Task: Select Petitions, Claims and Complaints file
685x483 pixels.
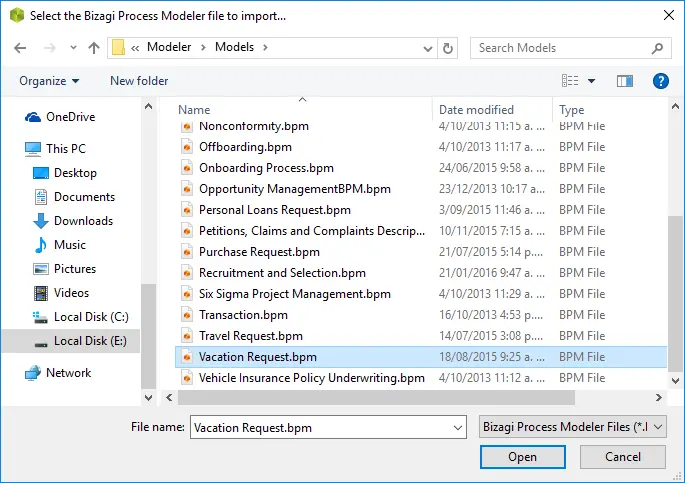Action: point(312,231)
